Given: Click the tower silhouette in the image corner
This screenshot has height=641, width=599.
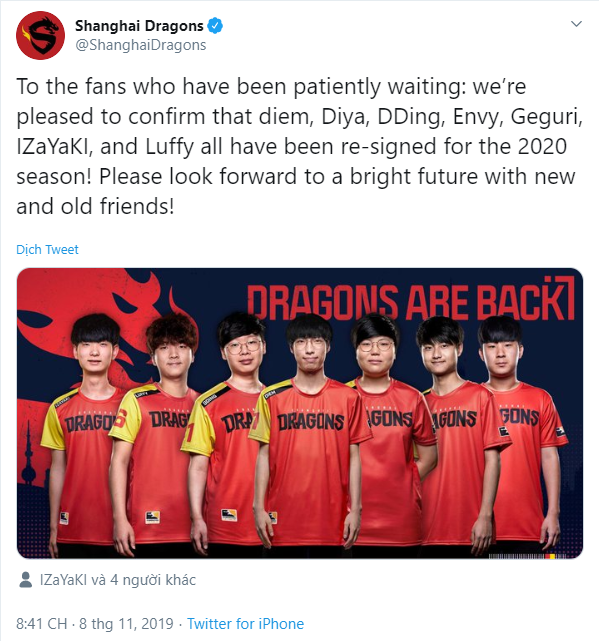Looking at the screenshot, I should click(x=29, y=454).
